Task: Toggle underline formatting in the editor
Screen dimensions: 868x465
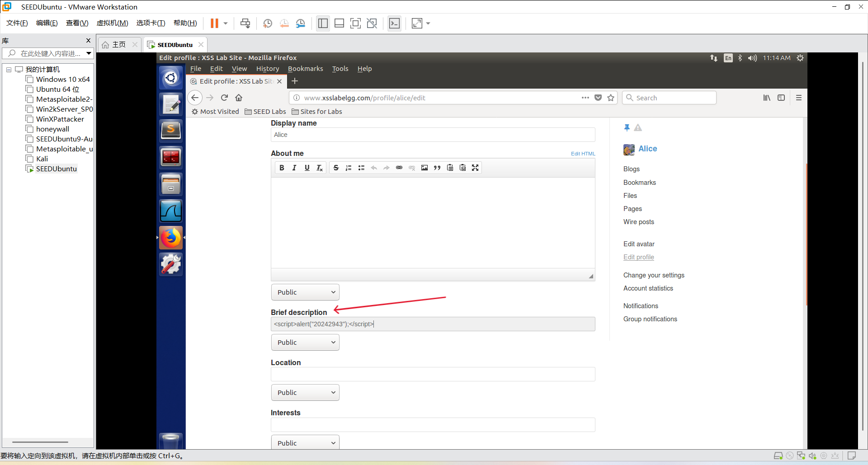Action: [307, 168]
